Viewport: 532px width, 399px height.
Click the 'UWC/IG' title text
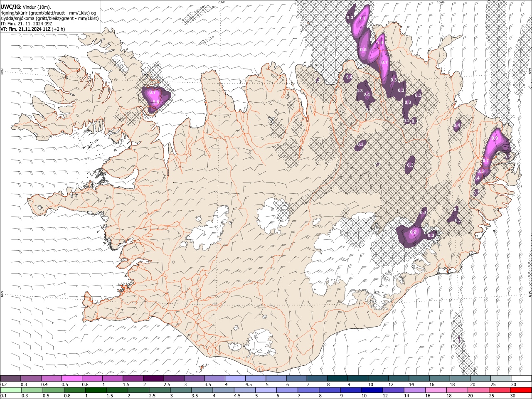click(10, 7)
